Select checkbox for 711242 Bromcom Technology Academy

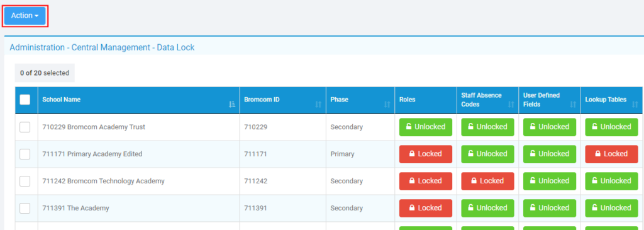(25, 181)
